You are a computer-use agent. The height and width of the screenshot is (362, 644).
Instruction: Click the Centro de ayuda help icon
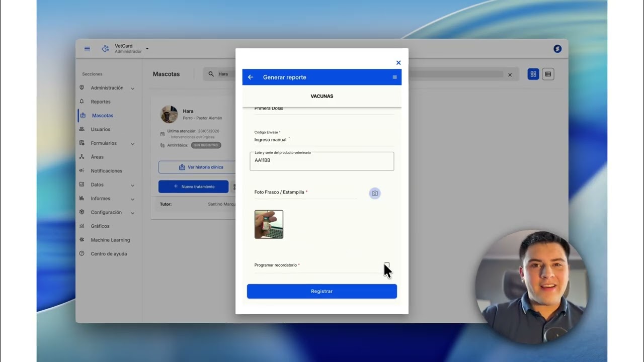click(x=82, y=254)
